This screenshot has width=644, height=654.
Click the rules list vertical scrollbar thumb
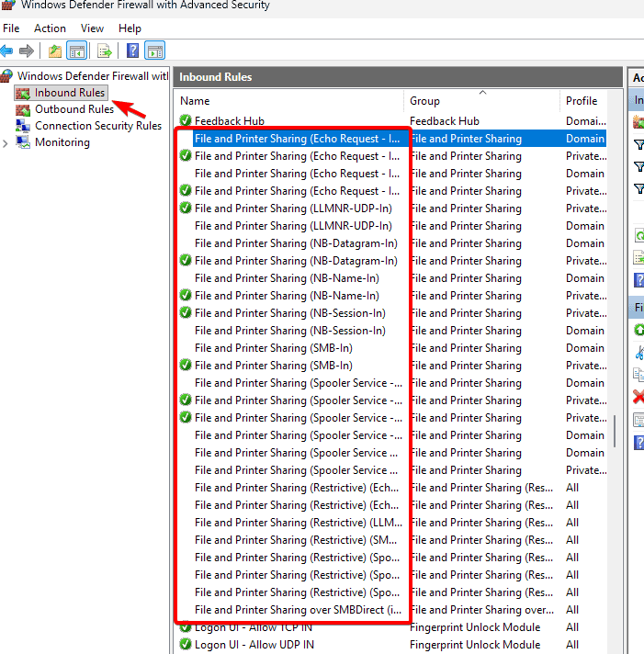614,429
